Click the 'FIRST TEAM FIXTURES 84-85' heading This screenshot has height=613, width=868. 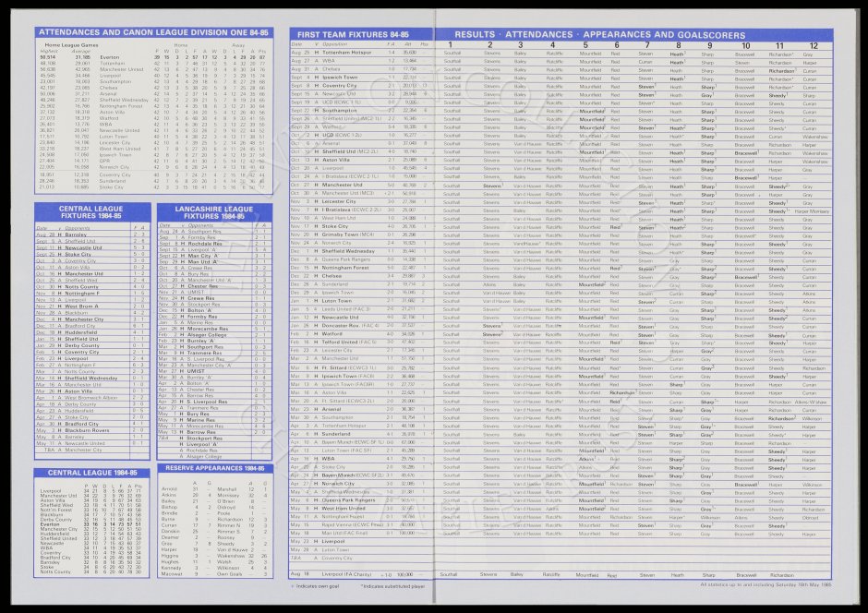(353, 34)
